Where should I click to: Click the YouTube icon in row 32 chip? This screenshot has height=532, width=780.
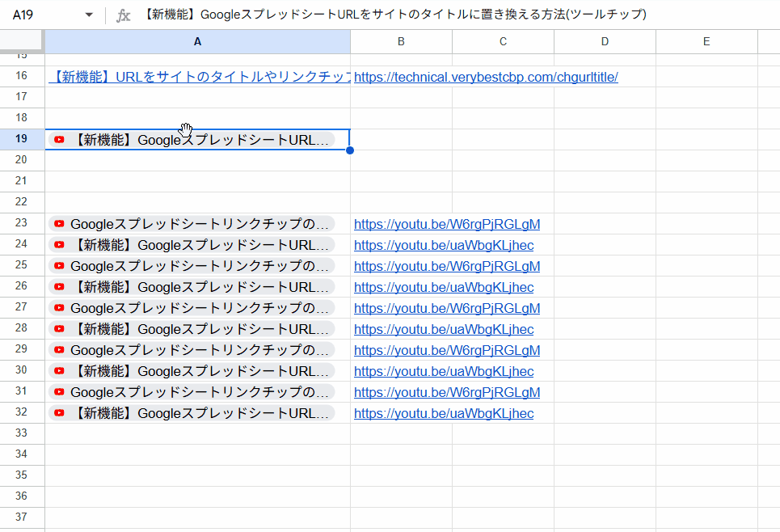(x=59, y=413)
